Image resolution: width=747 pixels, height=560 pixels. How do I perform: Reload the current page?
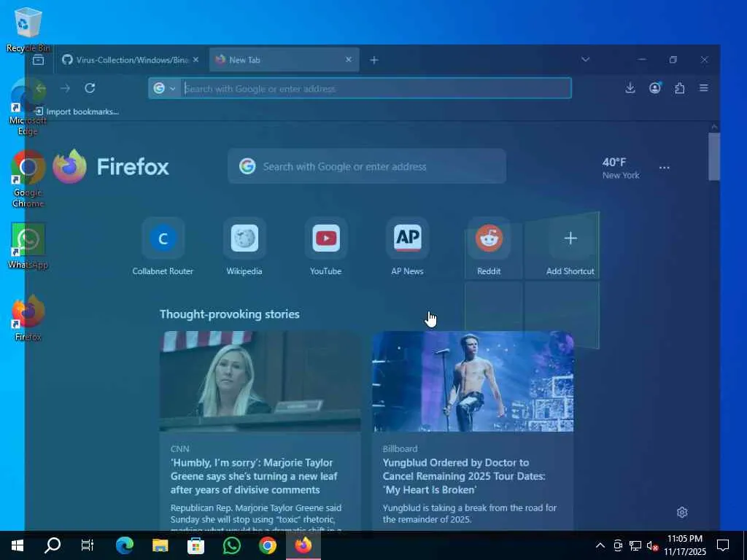pos(90,88)
